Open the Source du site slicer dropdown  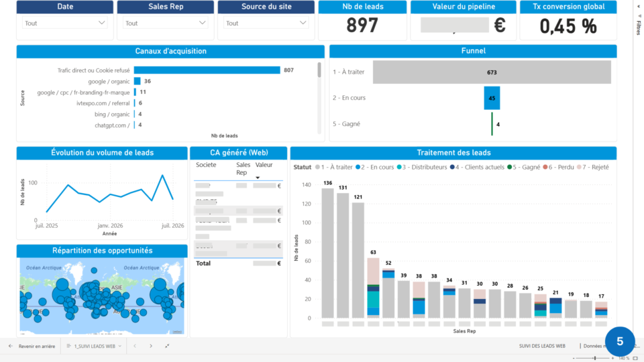pos(266,23)
